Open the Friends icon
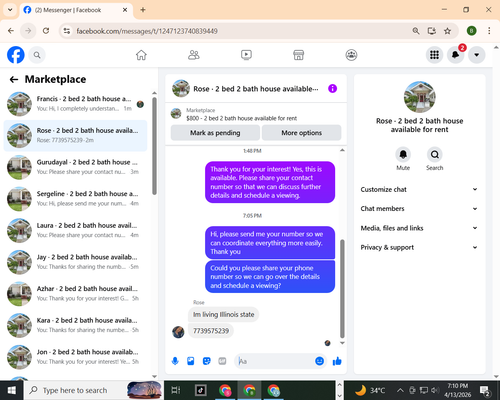The image size is (500, 400). coord(194,55)
